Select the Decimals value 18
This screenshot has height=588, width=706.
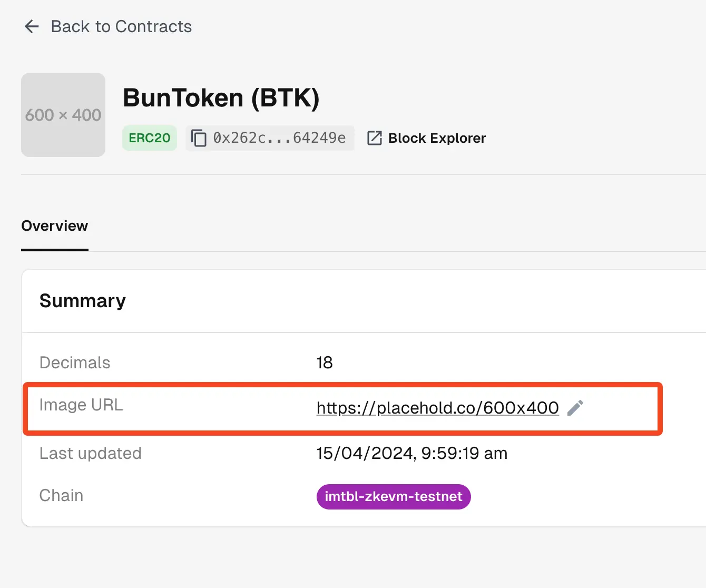point(325,362)
